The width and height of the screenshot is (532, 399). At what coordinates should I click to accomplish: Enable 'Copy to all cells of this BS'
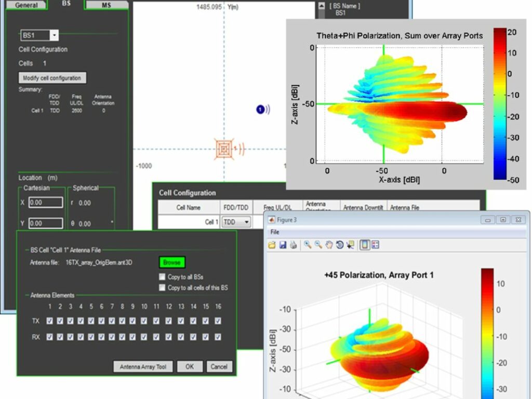tap(163, 287)
